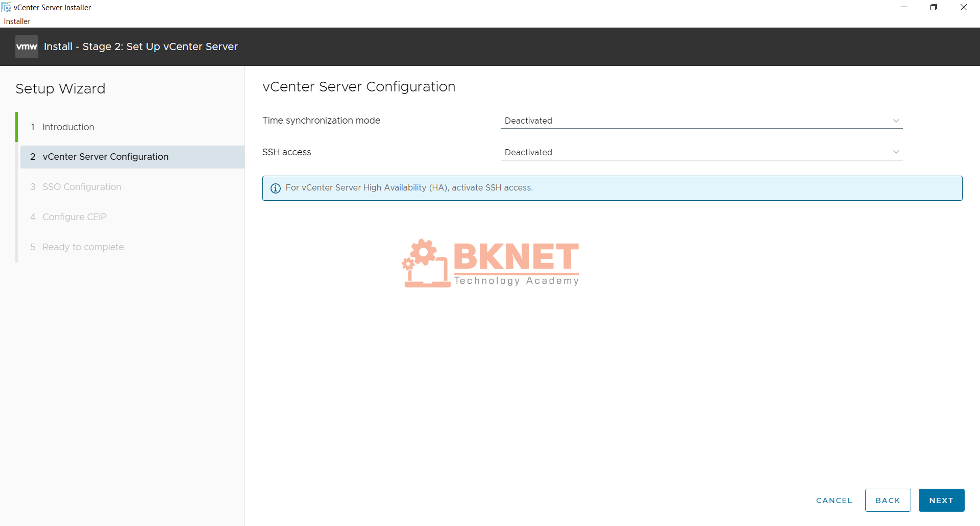Click the BKNET Technology Academy logo
Image resolution: width=980 pixels, height=526 pixels.
coord(490,263)
